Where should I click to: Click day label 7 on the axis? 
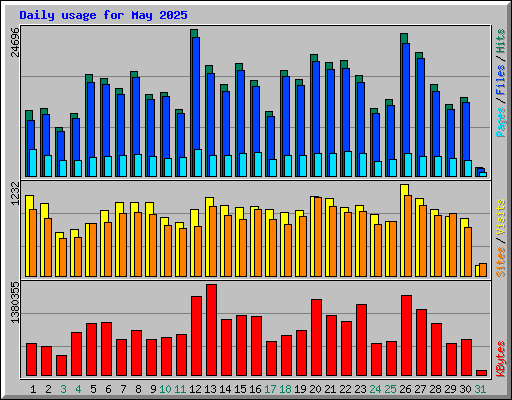(x=123, y=389)
